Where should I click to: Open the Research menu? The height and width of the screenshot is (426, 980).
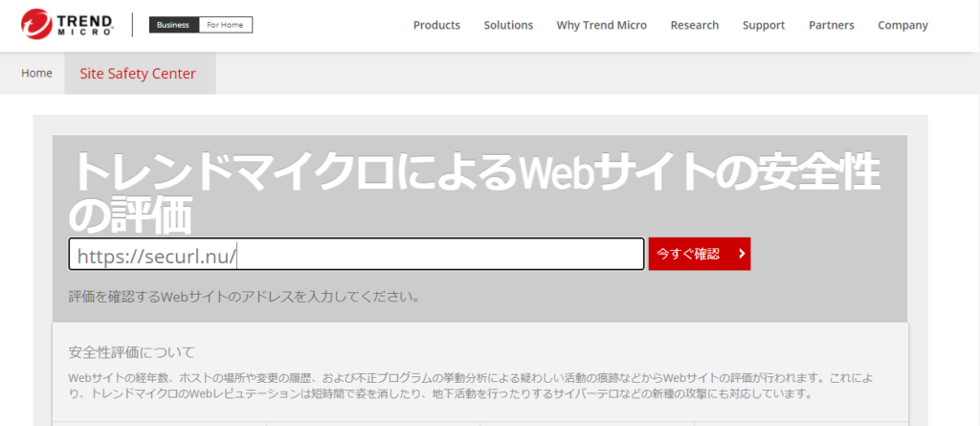695,25
